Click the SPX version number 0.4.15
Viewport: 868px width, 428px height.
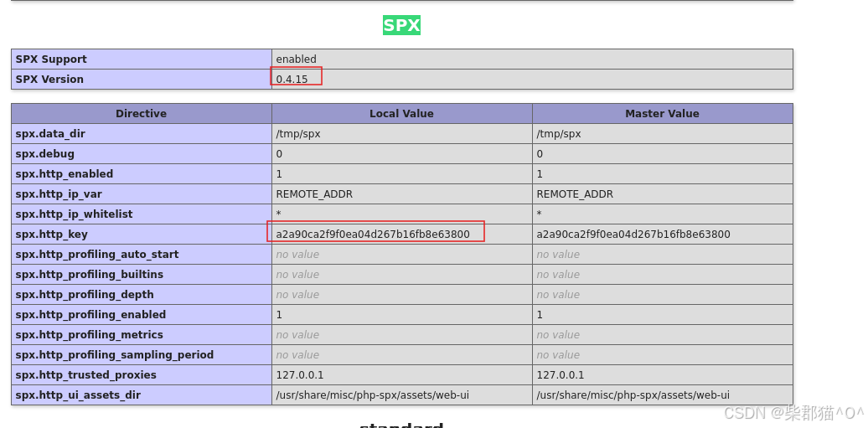click(292, 80)
